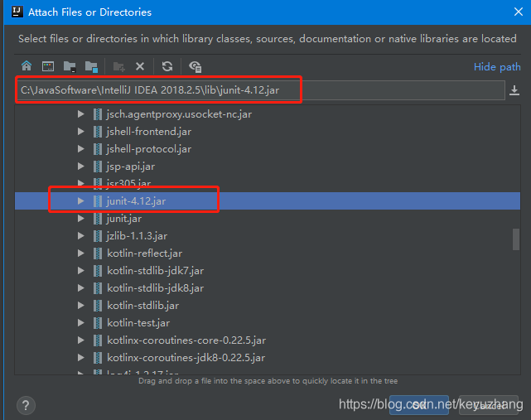Go to the project directory icon

pyautogui.click(x=70, y=66)
